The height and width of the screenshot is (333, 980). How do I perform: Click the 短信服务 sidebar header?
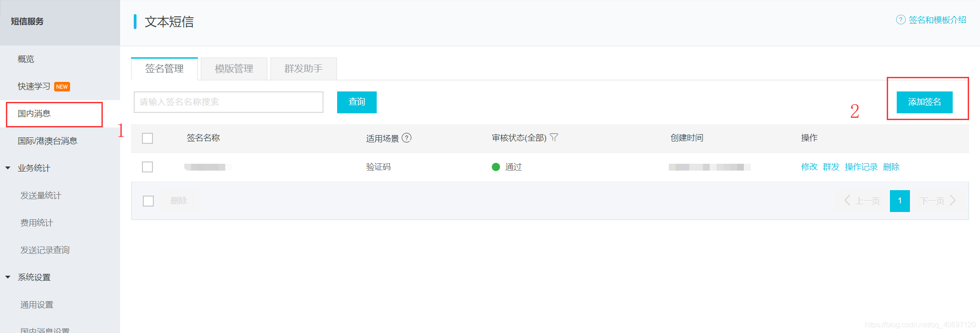(x=27, y=21)
